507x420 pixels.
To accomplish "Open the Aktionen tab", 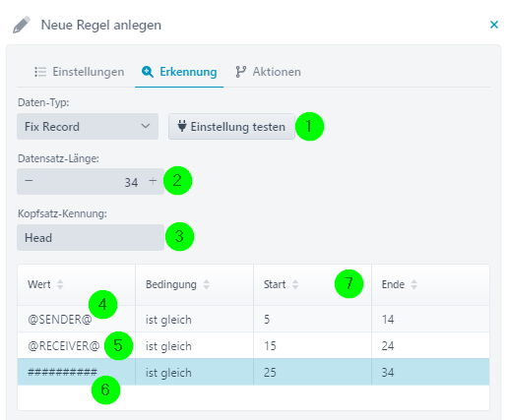I will click(268, 72).
